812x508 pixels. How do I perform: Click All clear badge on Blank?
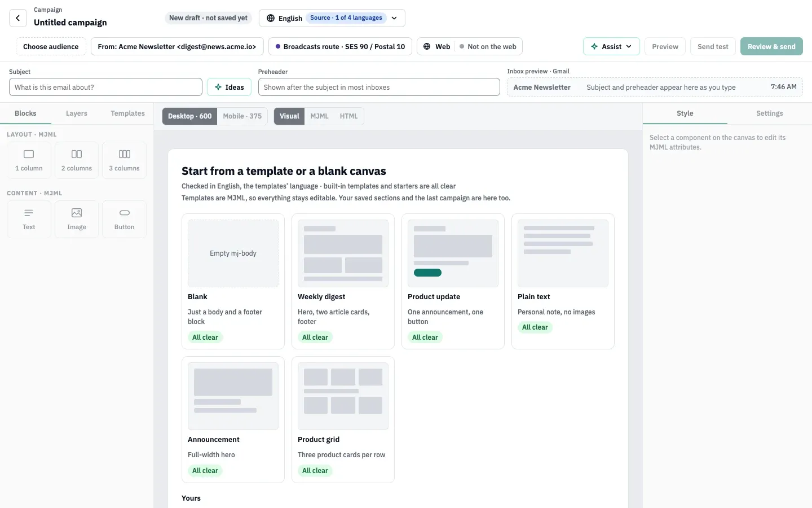(x=205, y=338)
